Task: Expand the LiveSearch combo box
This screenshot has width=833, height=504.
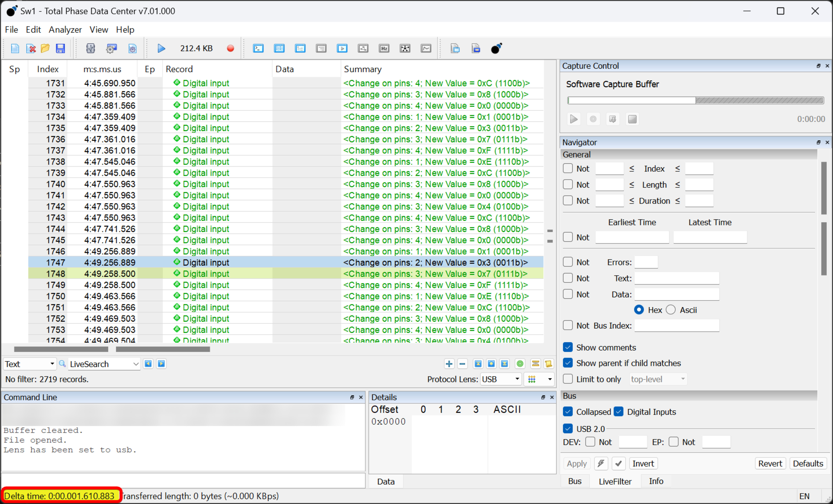Action: [x=136, y=364]
